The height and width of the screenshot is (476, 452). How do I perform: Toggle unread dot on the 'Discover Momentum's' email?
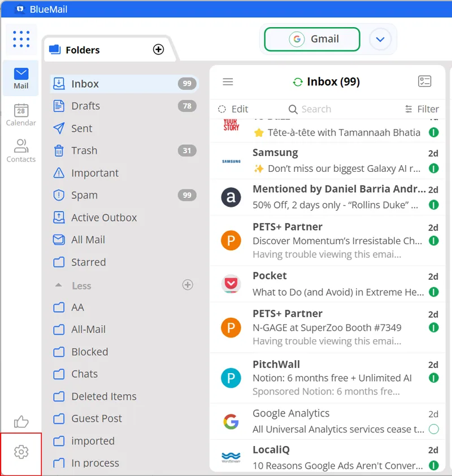pyautogui.click(x=434, y=241)
